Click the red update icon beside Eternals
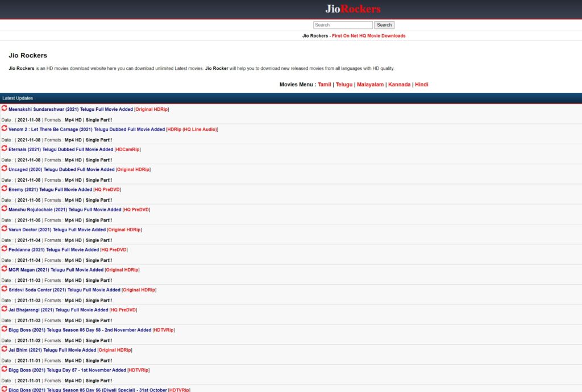The height and width of the screenshot is (392, 582). (4, 148)
